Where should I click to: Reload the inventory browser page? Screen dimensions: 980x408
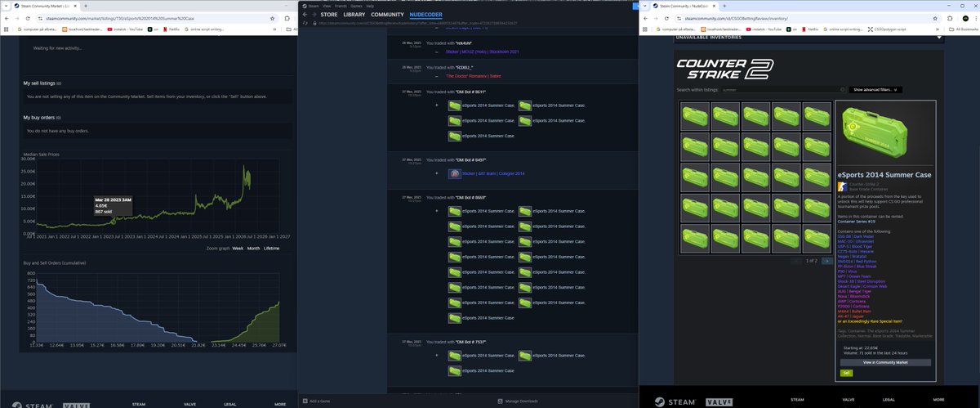(666, 19)
